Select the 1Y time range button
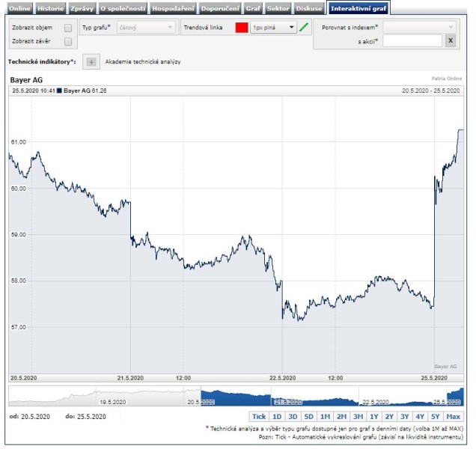Viewport: 476px width, 449px height. pos(373,416)
